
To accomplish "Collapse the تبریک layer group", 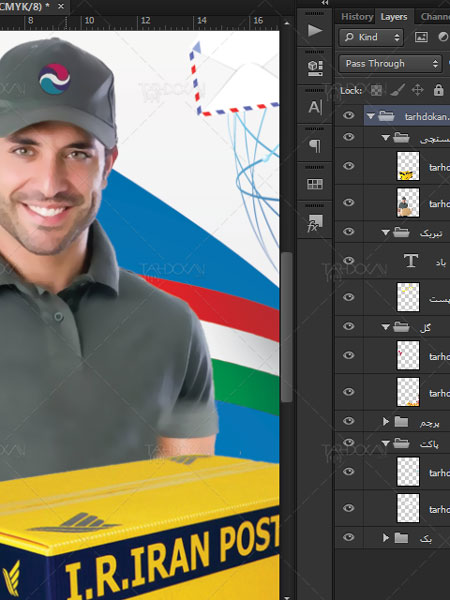I will pos(386,232).
